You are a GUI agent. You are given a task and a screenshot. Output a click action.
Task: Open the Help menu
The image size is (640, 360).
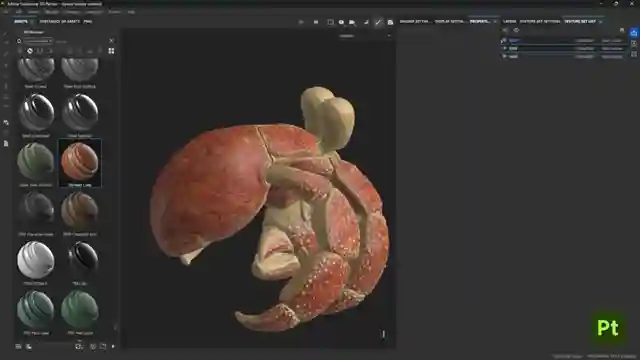tap(131, 12)
